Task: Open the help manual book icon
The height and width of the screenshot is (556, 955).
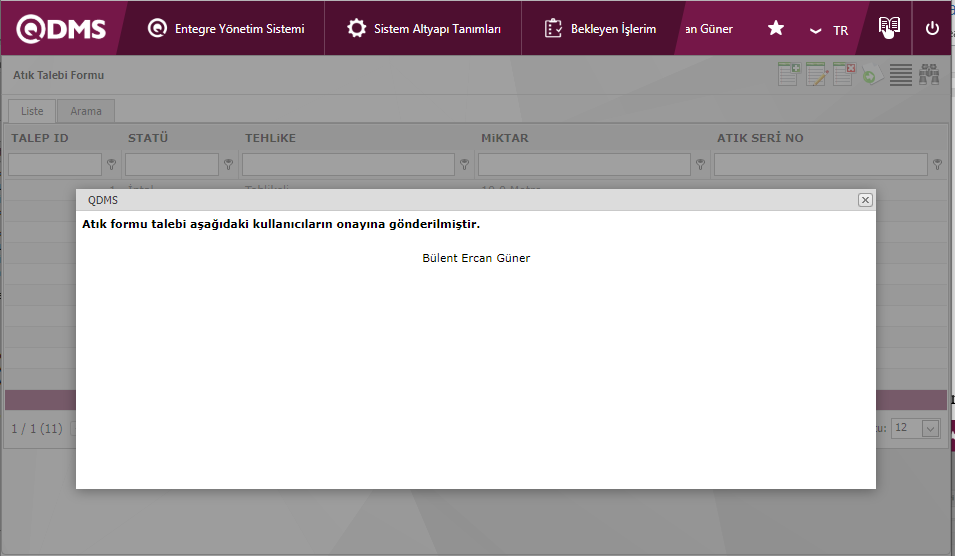Action: (888, 28)
